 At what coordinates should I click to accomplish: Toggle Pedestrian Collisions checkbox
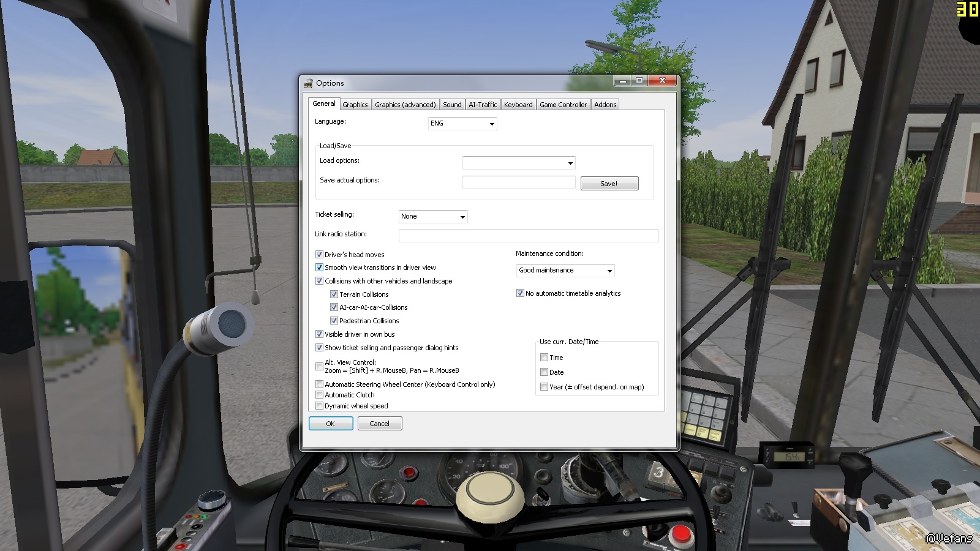coord(334,321)
